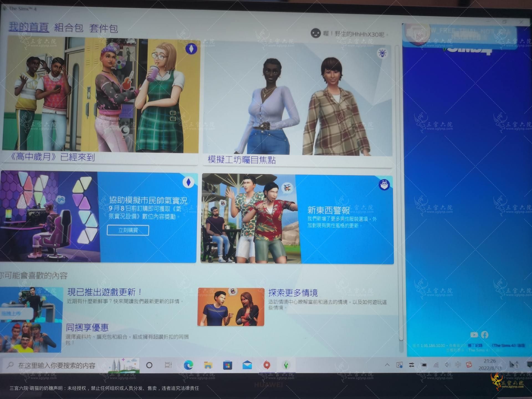Open Task View in the taskbar
Image resolution: width=532 pixels, height=399 pixels.
[x=168, y=365]
